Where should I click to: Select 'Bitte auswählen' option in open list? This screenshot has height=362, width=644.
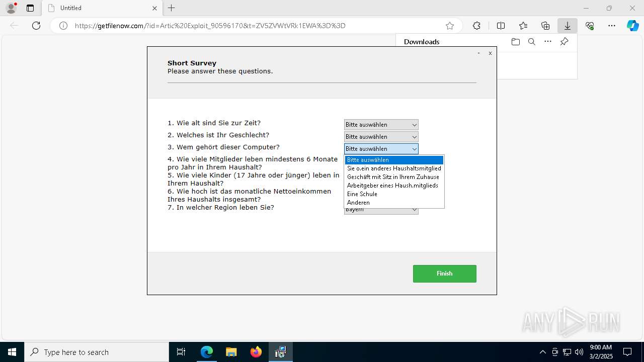tap(394, 160)
